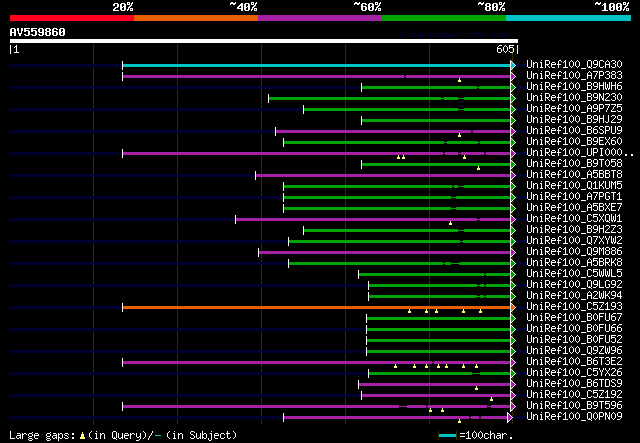This screenshot has width=640, height=443.
Task: Open the UniRef100_Q9LG92 entry
Action: click(574, 285)
